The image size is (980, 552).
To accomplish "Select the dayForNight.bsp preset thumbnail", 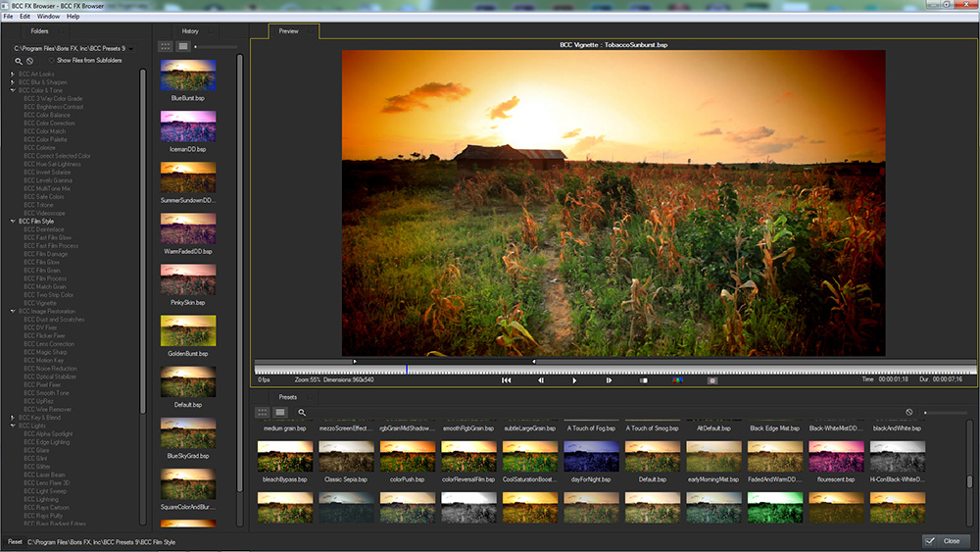I will [591, 456].
